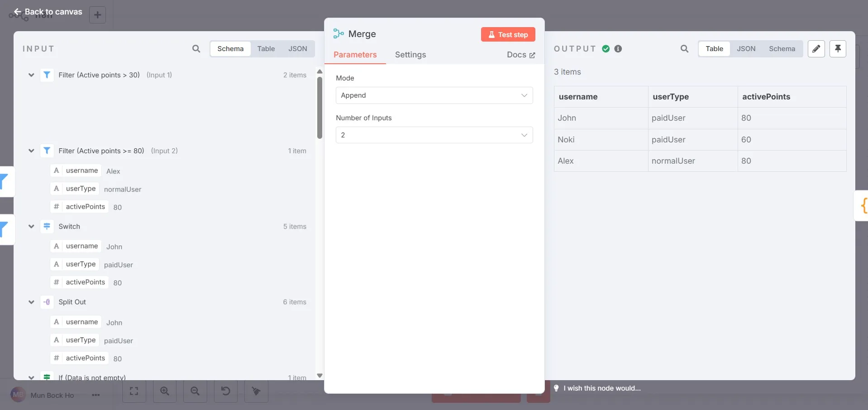Image resolution: width=868 pixels, height=410 pixels.
Task: Open the Parameters tab
Action: [x=355, y=55]
